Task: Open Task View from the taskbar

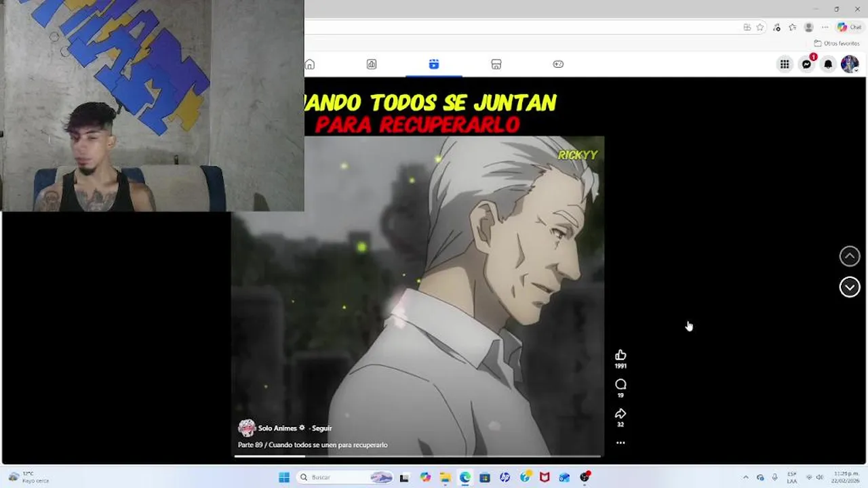Action: coord(404,477)
